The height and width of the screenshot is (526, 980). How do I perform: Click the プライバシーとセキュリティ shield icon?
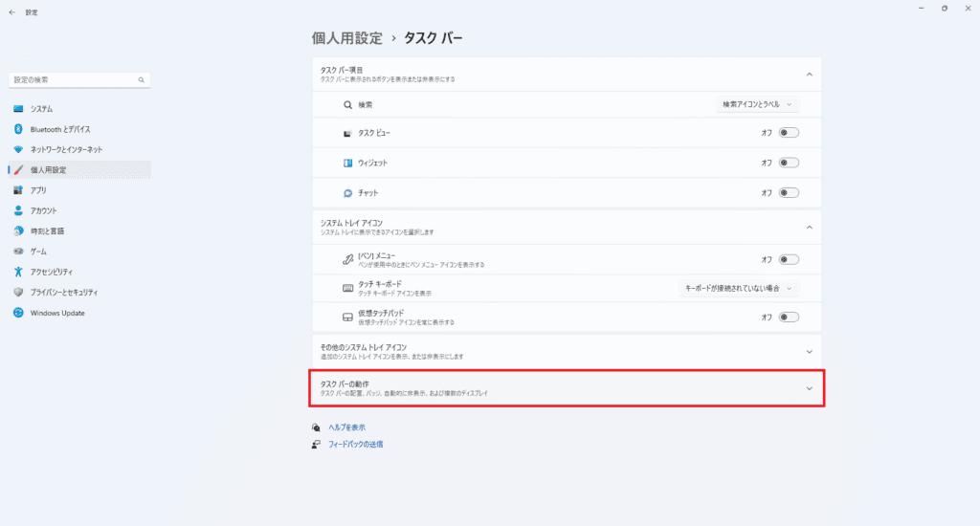18,292
